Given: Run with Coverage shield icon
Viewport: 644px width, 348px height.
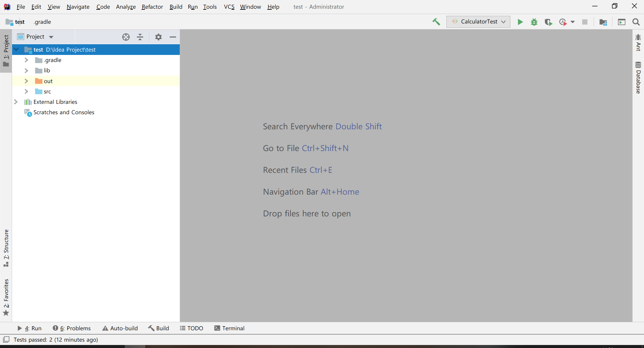Looking at the screenshot, I should pyautogui.click(x=548, y=22).
